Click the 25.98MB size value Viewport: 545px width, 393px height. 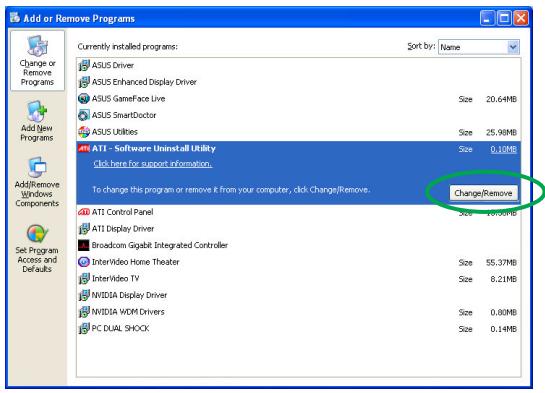coord(501,132)
